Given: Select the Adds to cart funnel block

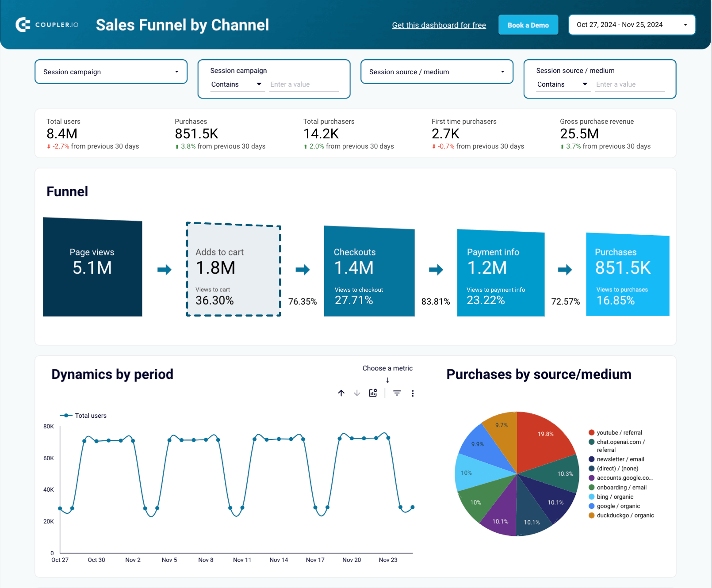Looking at the screenshot, I should pos(234,269).
